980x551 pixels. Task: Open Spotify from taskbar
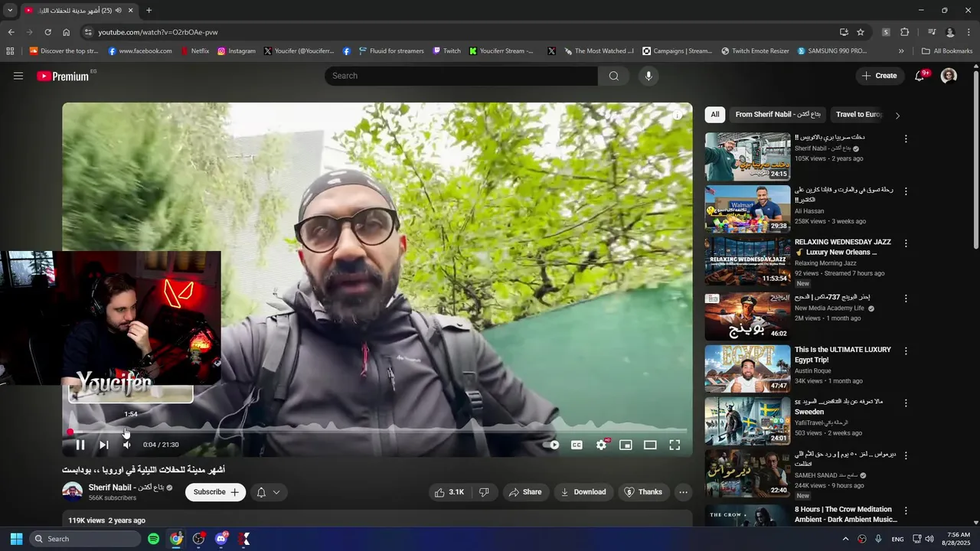pos(154,539)
